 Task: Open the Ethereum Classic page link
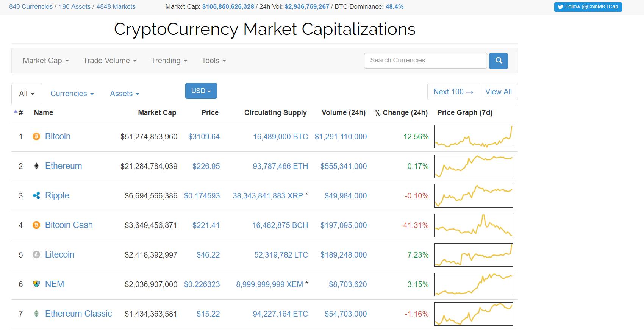(x=78, y=314)
